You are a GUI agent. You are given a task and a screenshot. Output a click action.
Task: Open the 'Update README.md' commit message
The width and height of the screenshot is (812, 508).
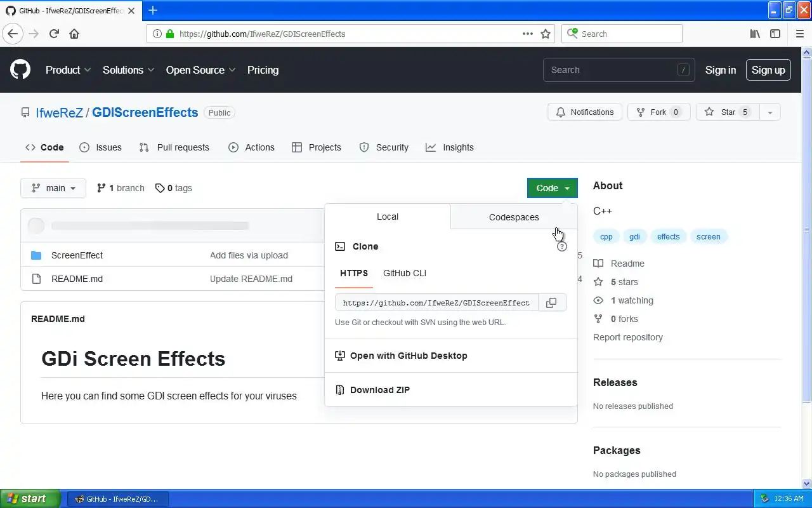(251, 279)
